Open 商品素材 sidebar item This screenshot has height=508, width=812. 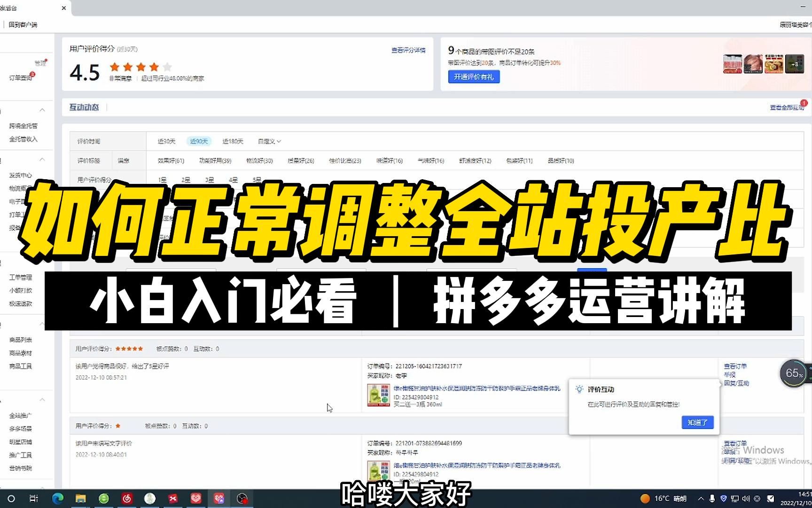[x=21, y=353]
